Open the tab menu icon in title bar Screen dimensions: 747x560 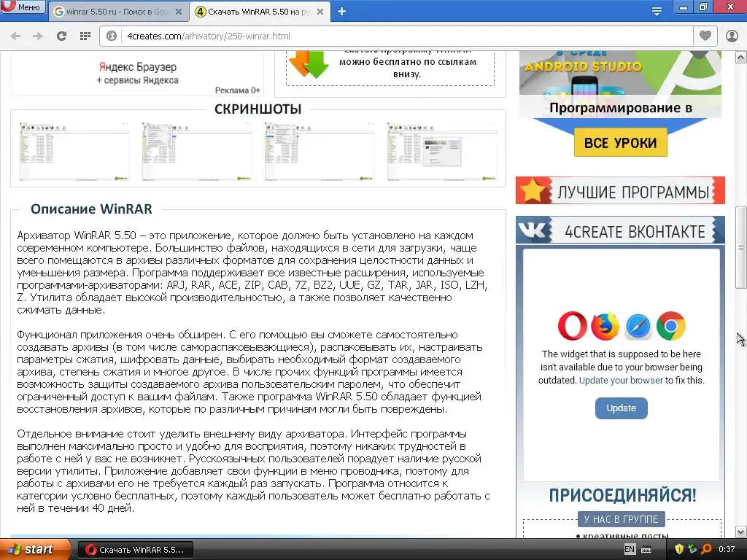(x=657, y=11)
